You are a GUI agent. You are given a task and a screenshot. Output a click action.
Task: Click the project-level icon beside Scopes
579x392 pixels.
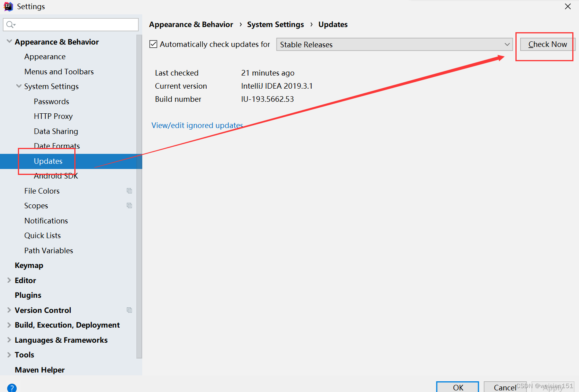[x=129, y=206]
